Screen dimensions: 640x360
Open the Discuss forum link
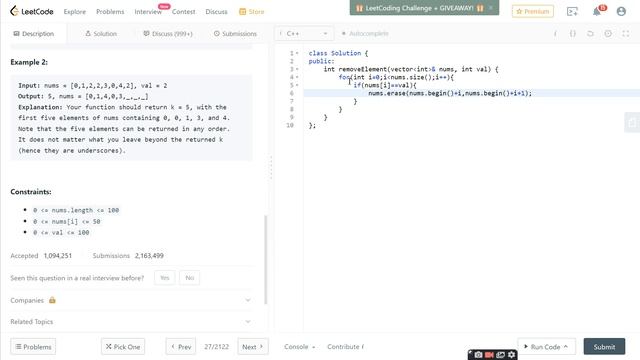point(216,12)
